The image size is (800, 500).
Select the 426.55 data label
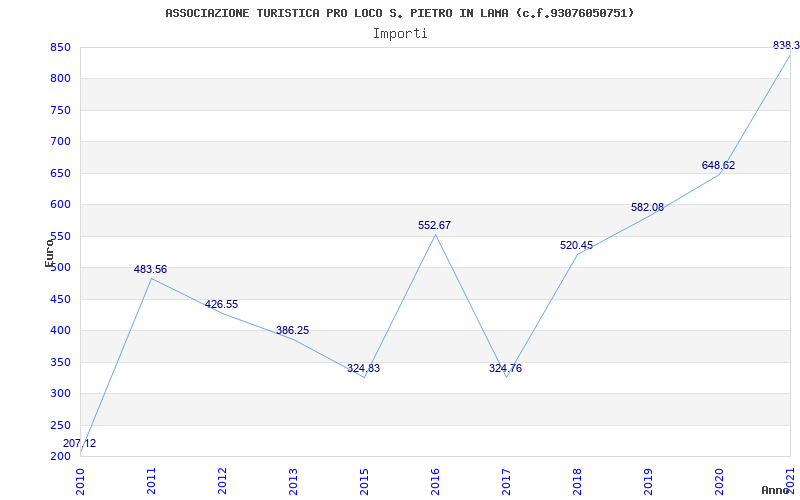[221, 305]
